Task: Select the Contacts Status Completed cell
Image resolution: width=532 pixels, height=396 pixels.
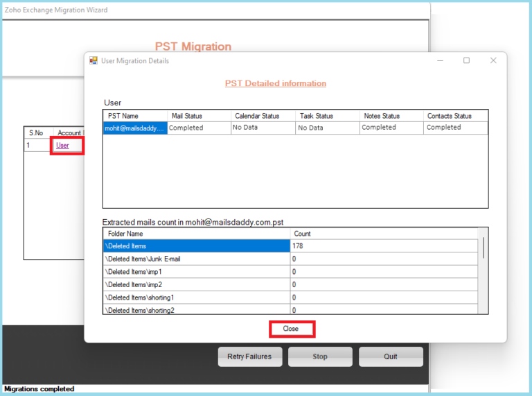Action: pos(456,128)
